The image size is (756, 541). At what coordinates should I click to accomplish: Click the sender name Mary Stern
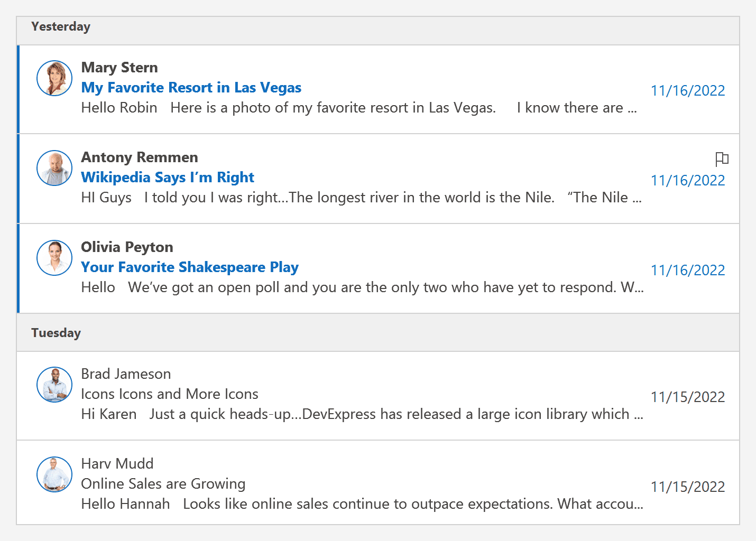pyautogui.click(x=119, y=68)
